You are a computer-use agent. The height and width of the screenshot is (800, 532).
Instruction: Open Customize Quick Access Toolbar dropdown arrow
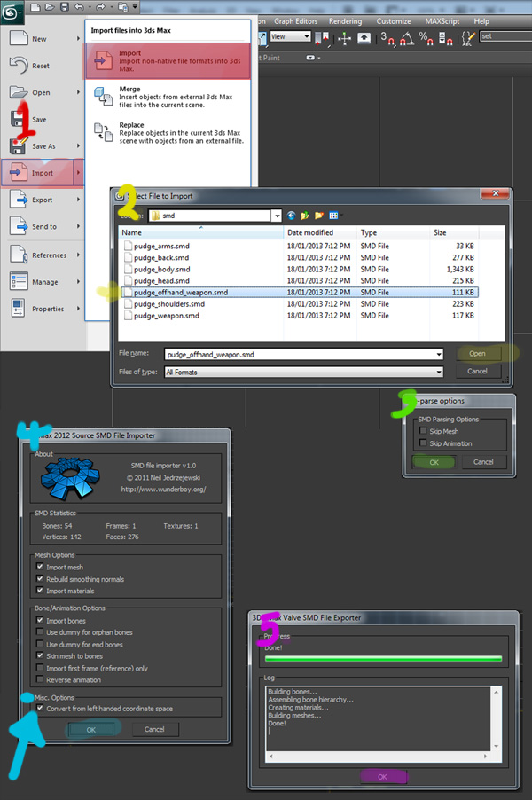[x=135, y=7]
